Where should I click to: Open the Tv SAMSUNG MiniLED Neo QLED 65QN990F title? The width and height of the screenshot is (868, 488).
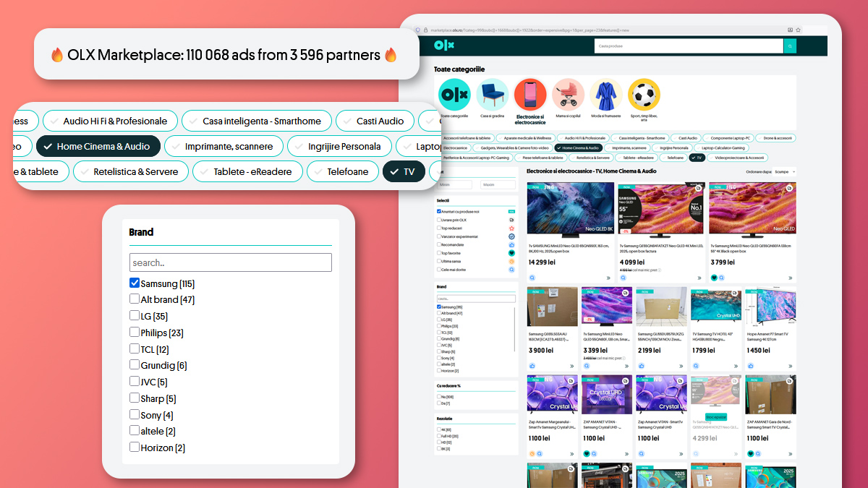pyautogui.click(x=569, y=249)
